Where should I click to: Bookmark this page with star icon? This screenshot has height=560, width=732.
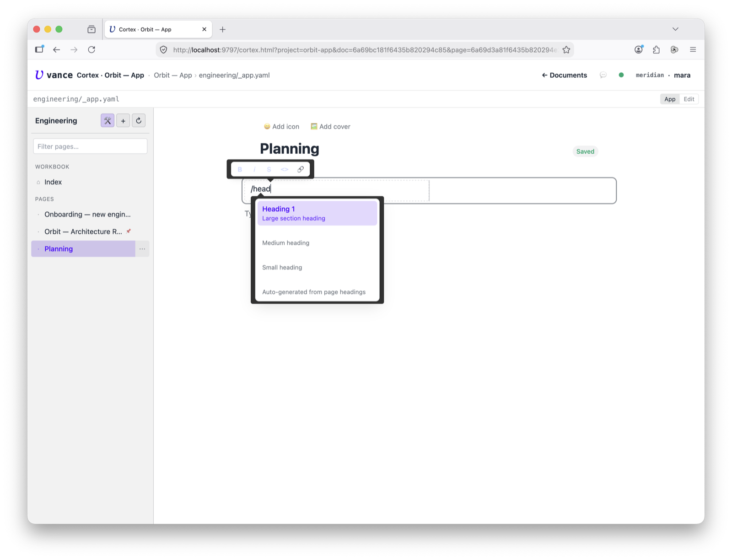click(566, 50)
